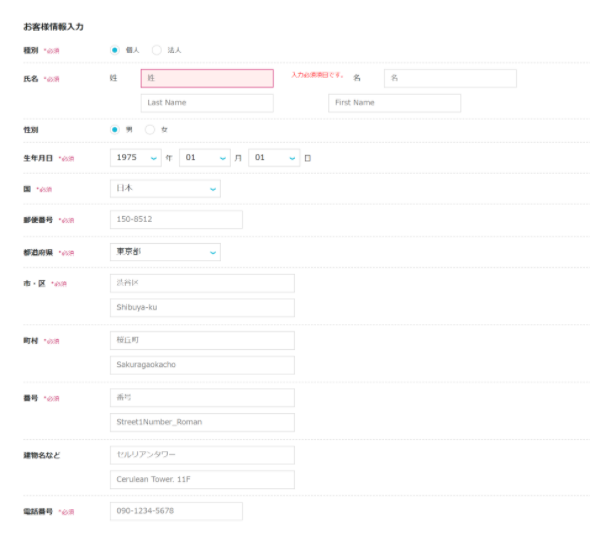Open the birth year dropdown showing 1975
The image size is (600, 534).
pos(137,158)
